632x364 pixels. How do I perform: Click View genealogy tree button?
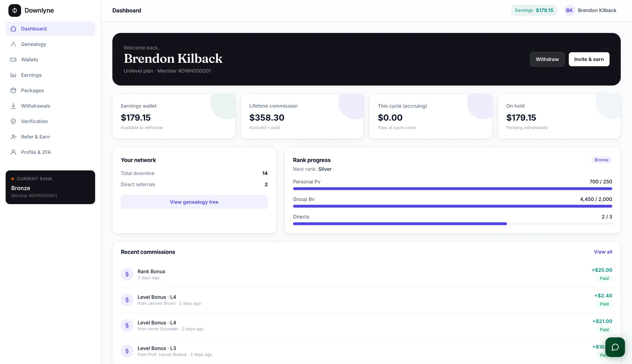pyautogui.click(x=194, y=202)
